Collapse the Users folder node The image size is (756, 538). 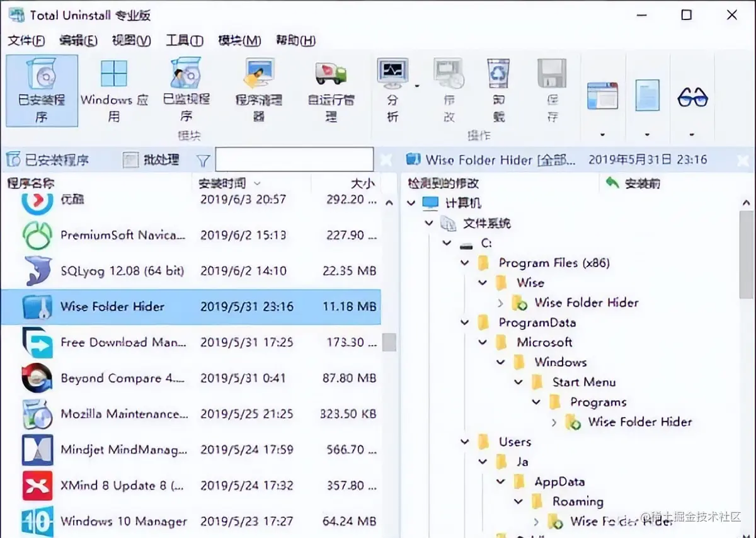point(465,442)
